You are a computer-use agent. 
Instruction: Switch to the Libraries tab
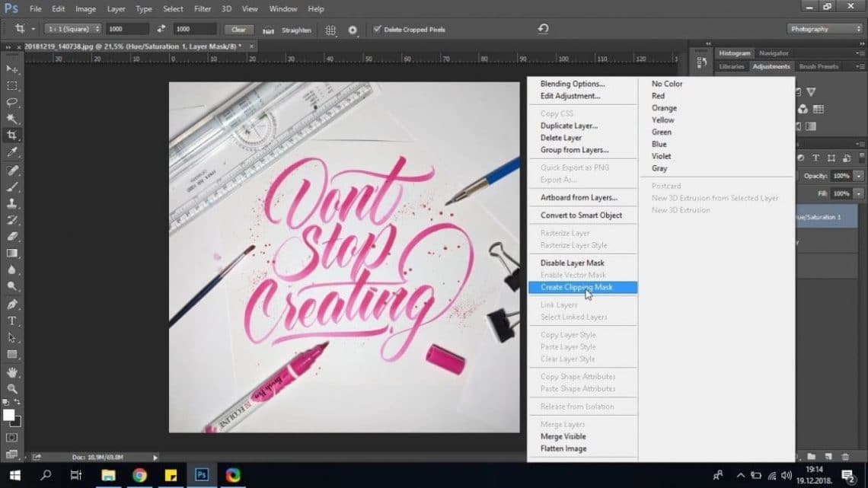[x=731, y=66]
